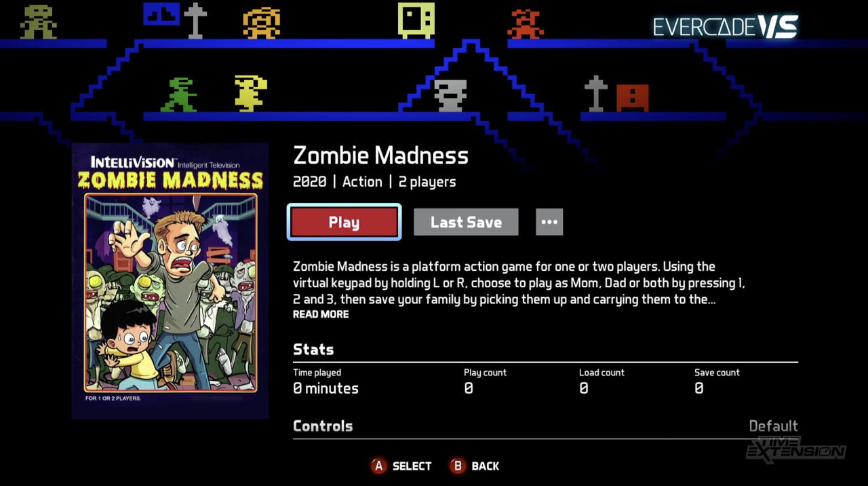Click the red dresser sprite beside gravestone
The width and height of the screenshot is (868, 486).
tap(632, 98)
